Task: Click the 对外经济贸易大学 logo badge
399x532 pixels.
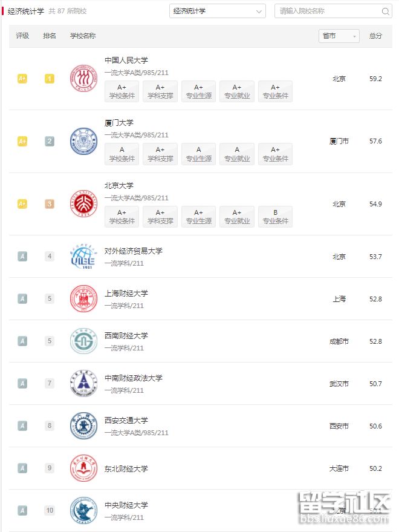Action: (83, 256)
